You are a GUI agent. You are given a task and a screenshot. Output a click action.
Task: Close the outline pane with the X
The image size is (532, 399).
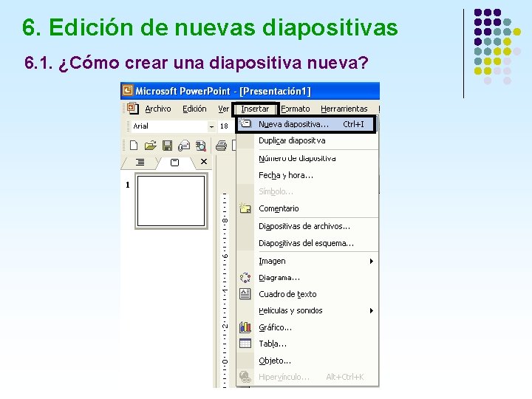[x=204, y=162]
